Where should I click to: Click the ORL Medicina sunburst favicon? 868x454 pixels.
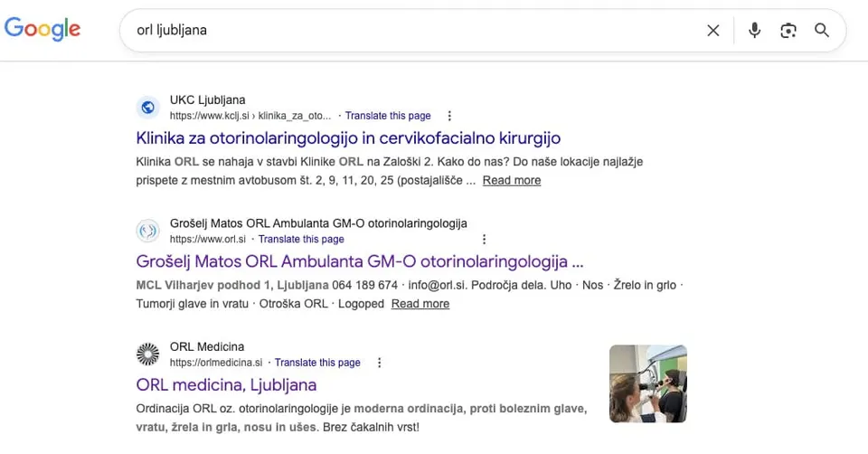tap(147, 354)
